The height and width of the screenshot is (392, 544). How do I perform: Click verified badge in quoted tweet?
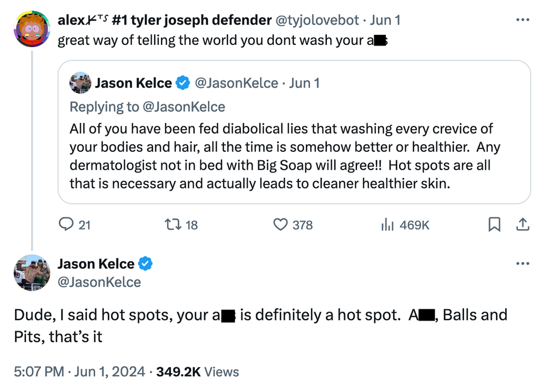tap(182, 83)
